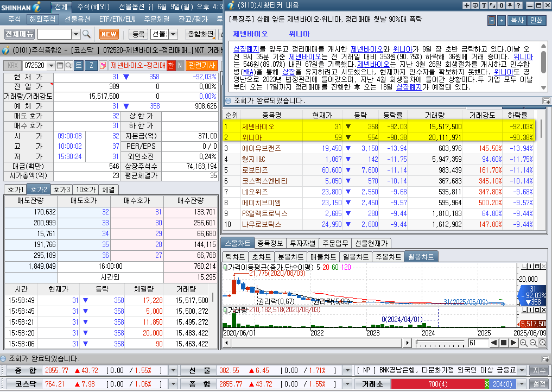Click the 종합화면 button
This screenshot has height=392, width=552.
coord(201,34)
